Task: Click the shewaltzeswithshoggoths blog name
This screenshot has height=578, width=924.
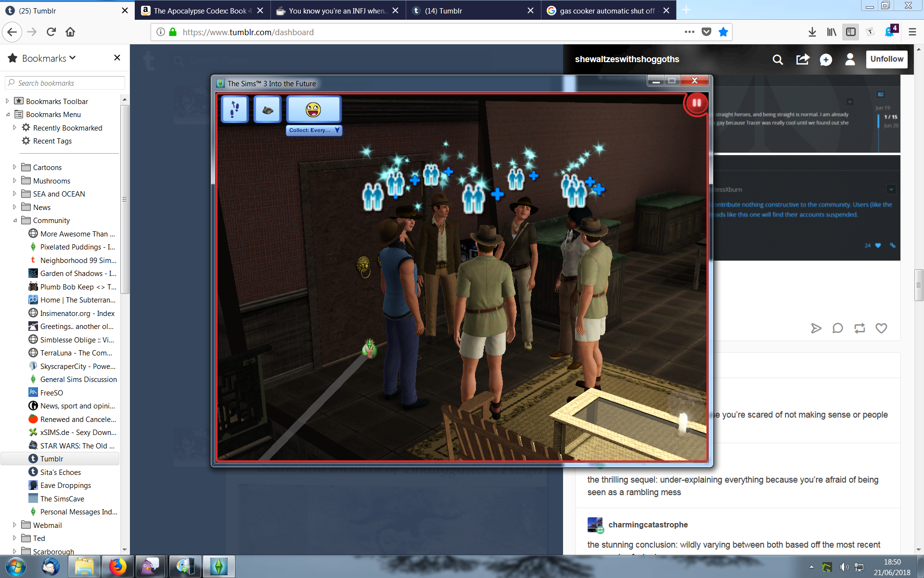Action: pos(627,59)
